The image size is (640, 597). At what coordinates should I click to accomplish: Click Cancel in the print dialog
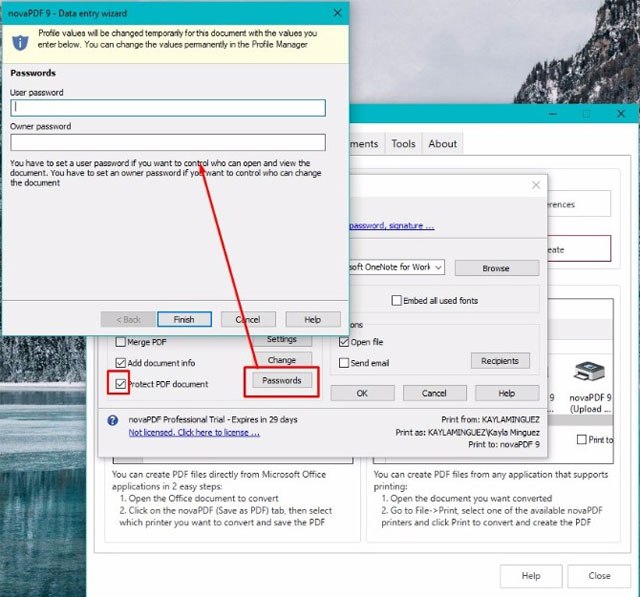coord(434,393)
